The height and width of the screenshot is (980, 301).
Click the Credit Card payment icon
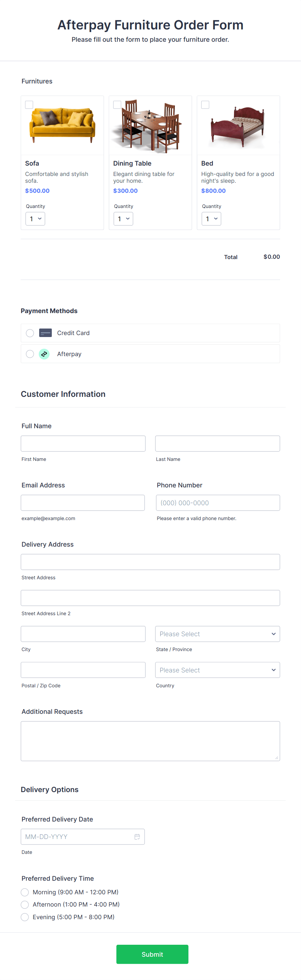tap(45, 333)
